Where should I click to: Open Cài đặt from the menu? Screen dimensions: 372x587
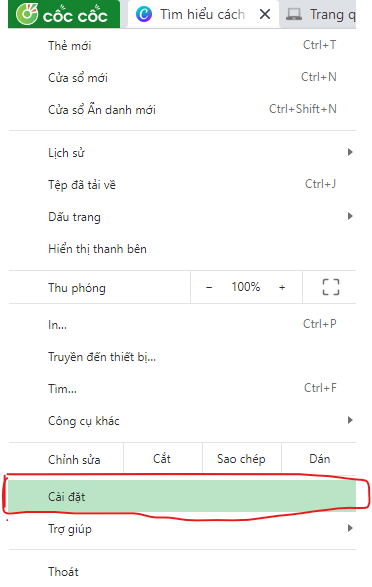[182, 496]
